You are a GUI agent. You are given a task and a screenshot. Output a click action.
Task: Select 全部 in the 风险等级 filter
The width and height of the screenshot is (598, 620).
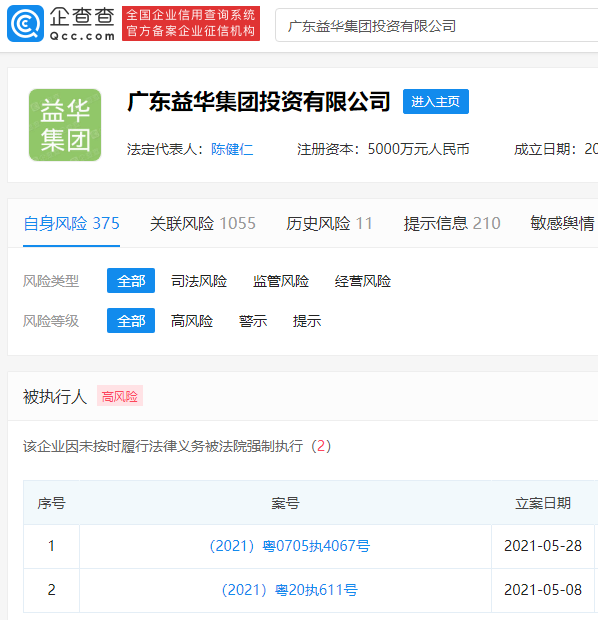click(131, 321)
